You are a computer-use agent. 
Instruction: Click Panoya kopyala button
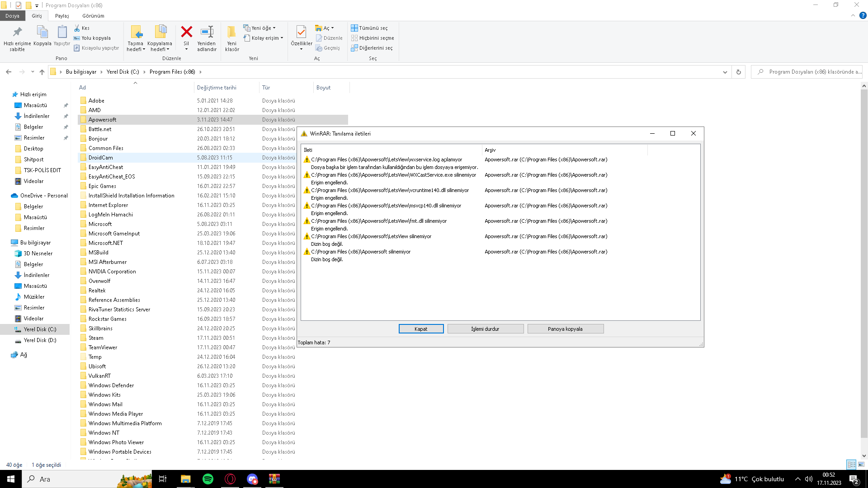565,329
